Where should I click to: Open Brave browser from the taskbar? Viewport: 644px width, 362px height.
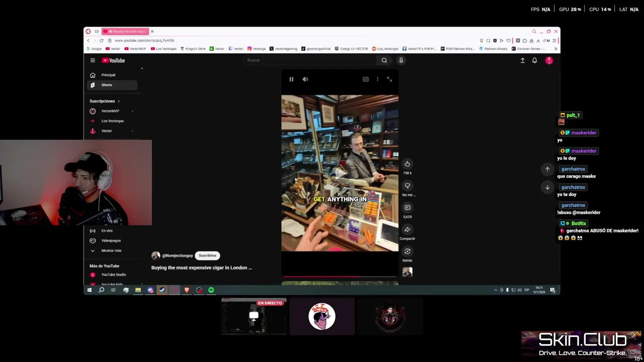coord(187,290)
